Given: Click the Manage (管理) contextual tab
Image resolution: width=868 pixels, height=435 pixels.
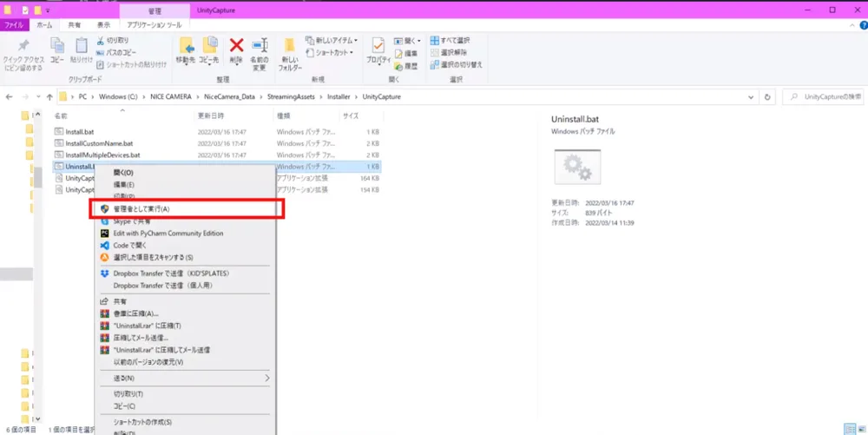Looking at the screenshot, I should coord(155,11).
